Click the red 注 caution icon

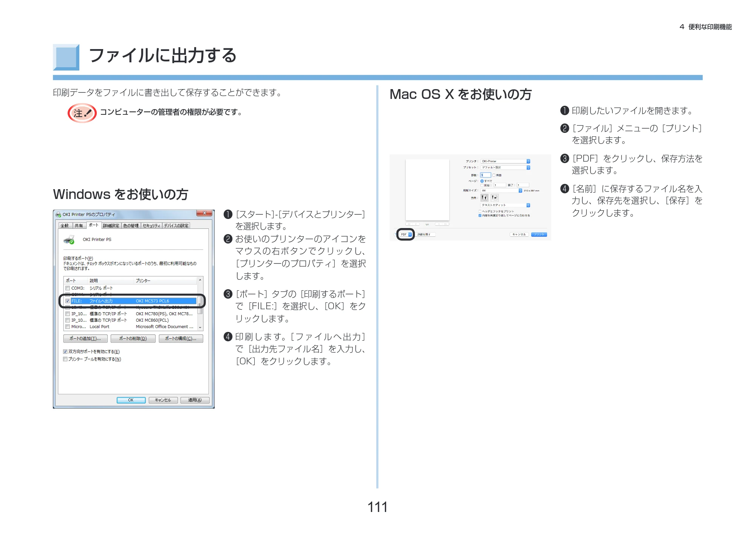[x=82, y=113]
